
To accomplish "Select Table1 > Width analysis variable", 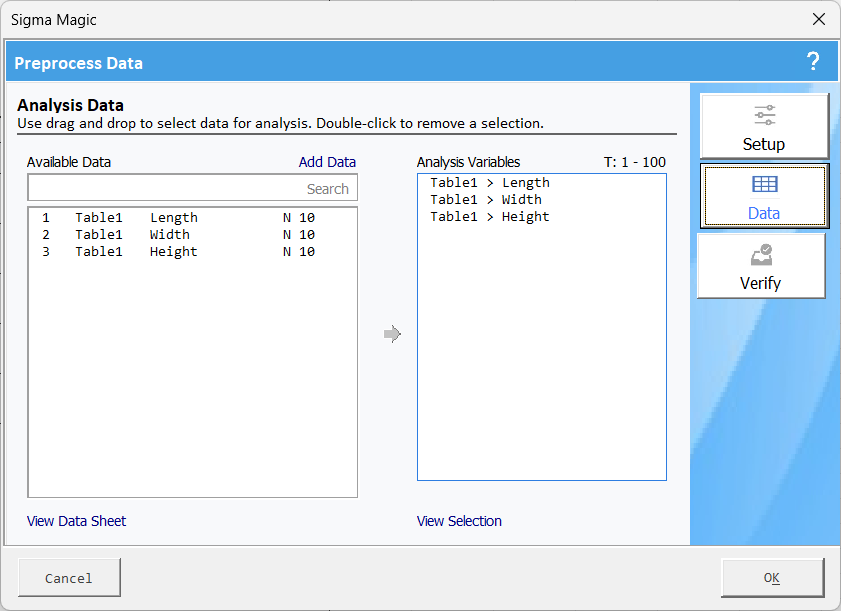I will pos(486,200).
